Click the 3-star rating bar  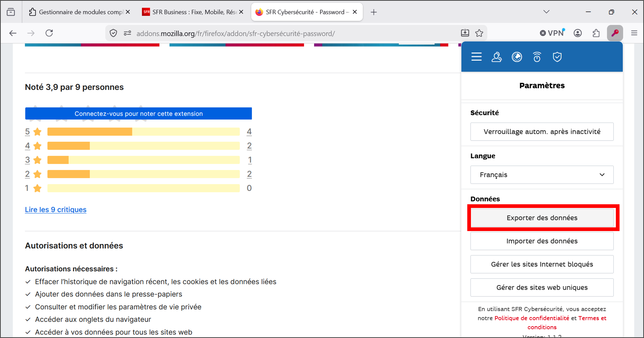coord(144,160)
